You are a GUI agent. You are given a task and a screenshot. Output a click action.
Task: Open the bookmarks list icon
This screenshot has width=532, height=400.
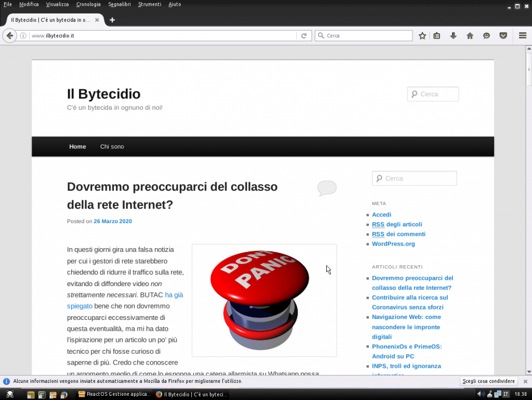click(437, 36)
